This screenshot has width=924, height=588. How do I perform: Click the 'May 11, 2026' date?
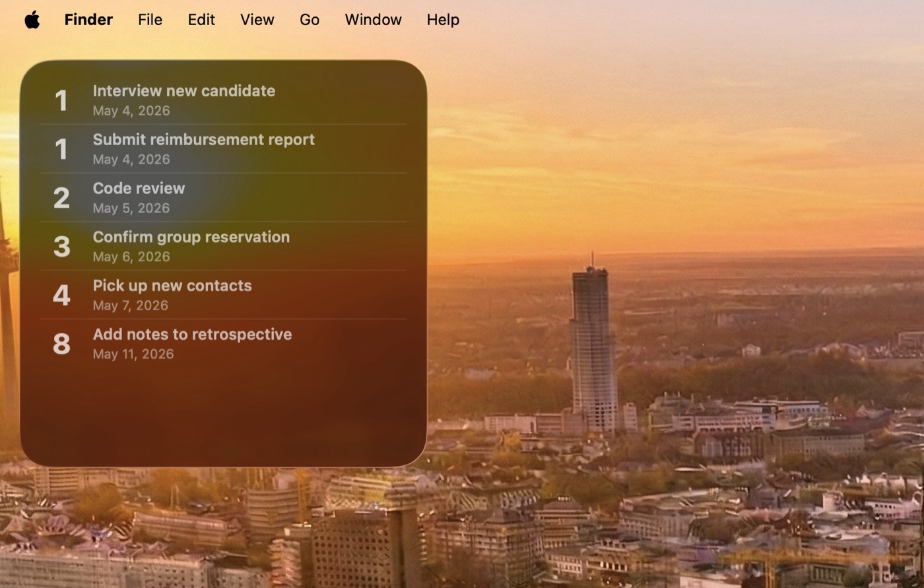point(133,354)
